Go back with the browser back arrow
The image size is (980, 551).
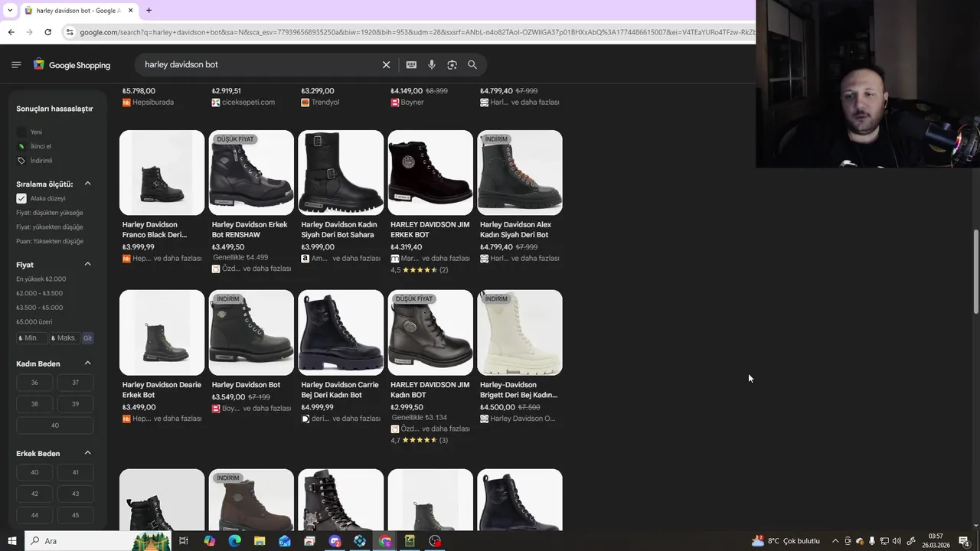11,32
